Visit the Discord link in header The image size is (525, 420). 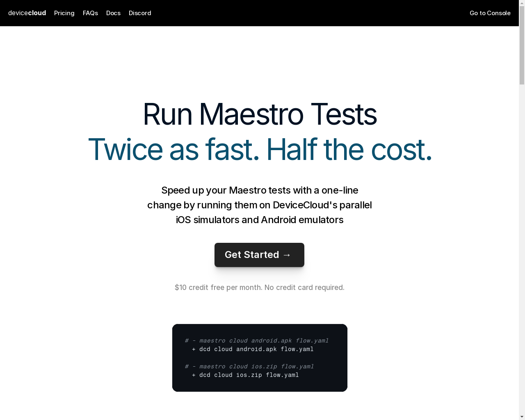tap(140, 13)
